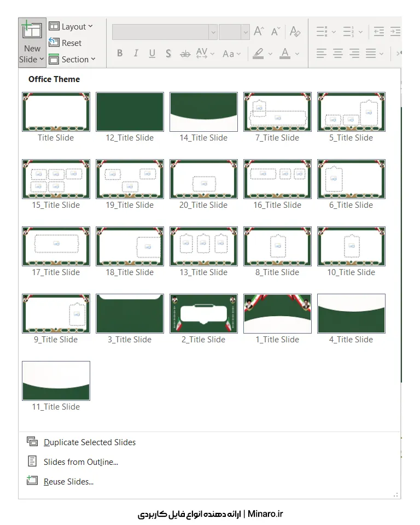Image resolution: width=420 pixels, height=525 pixels.
Task: Toggle Strikethrough formatting
Action: point(185,53)
